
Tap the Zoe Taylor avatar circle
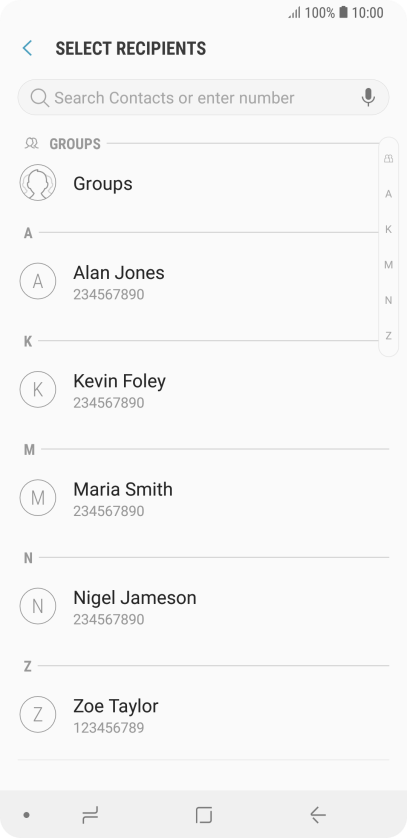pos(38,715)
